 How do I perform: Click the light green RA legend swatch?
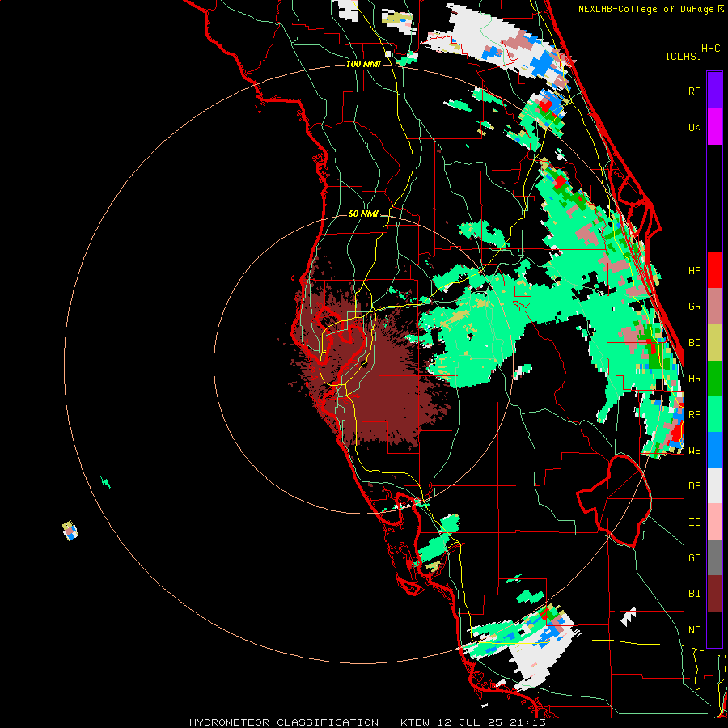coord(714,414)
